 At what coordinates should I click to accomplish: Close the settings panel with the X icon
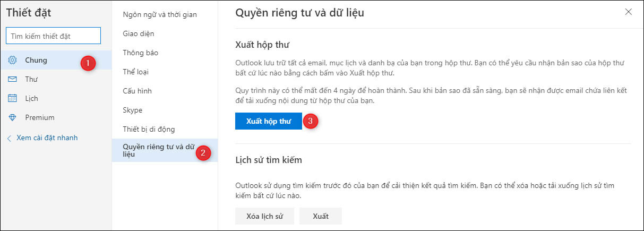tap(629, 12)
